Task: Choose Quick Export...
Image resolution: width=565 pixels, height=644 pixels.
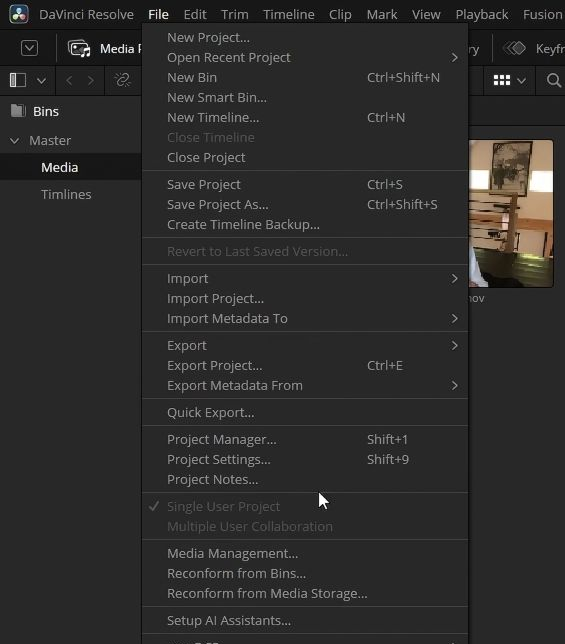Action: click(305, 412)
